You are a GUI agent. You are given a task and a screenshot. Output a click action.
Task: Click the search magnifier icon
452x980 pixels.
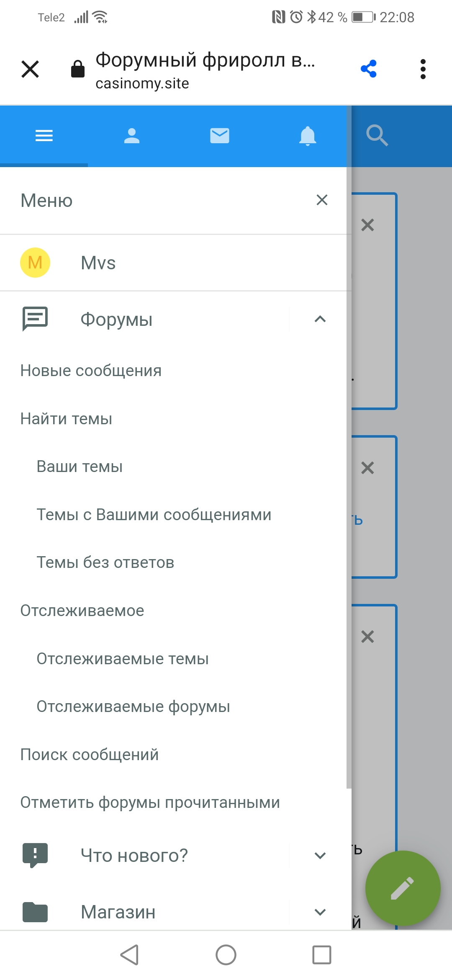point(377,135)
